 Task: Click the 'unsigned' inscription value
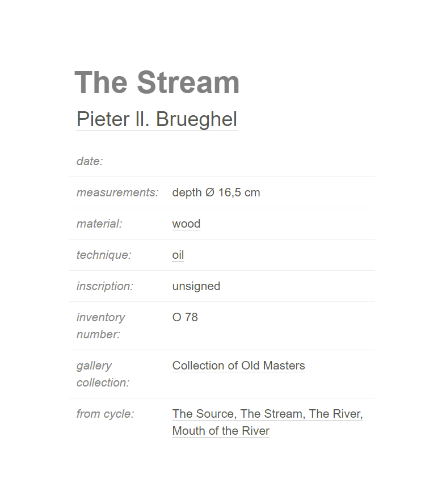coord(196,286)
